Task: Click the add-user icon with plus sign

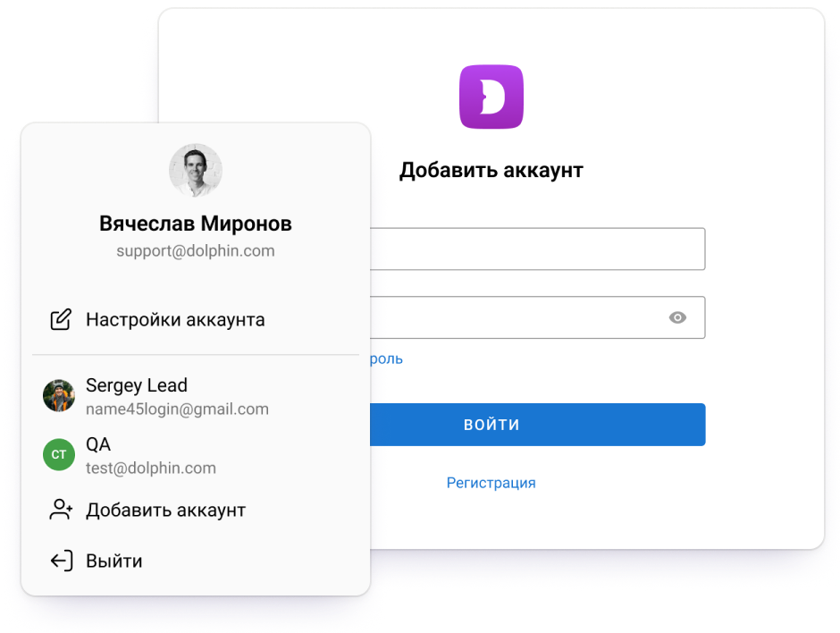Action: pyautogui.click(x=61, y=510)
